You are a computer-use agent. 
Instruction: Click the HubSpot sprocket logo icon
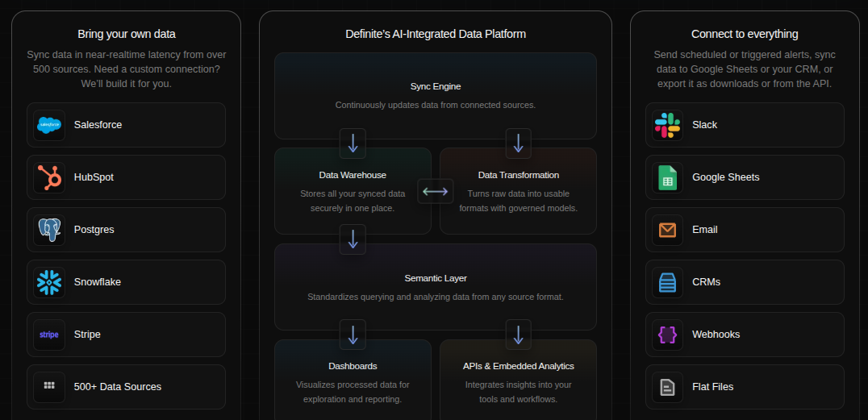coord(49,177)
